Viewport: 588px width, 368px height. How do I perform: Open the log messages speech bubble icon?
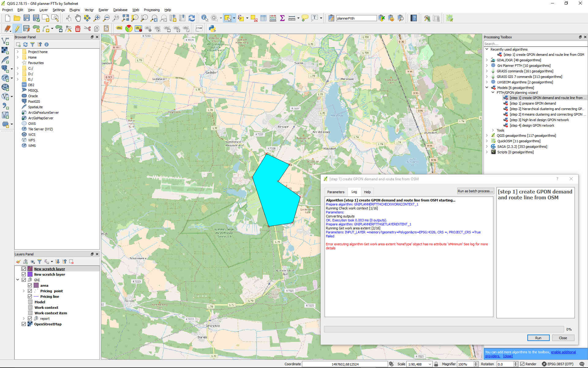(582, 364)
